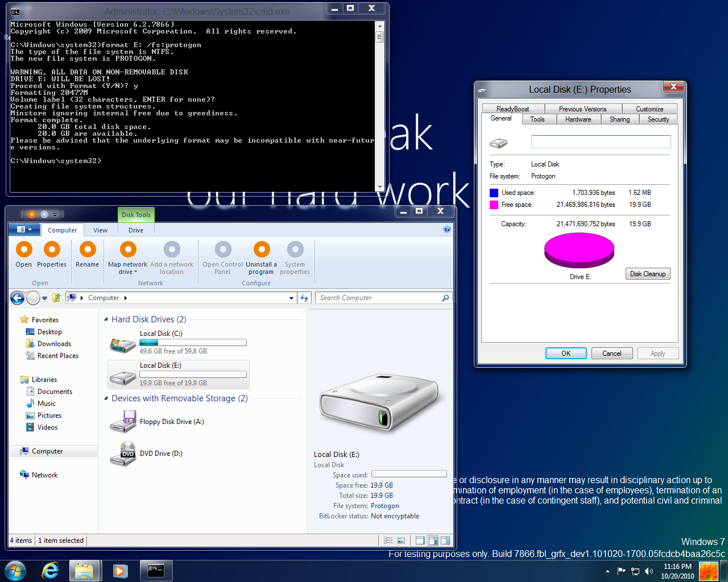728x582 pixels.
Task: Click the Back navigation arrow in Explorer
Action: pyautogui.click(x=17, y=298)
